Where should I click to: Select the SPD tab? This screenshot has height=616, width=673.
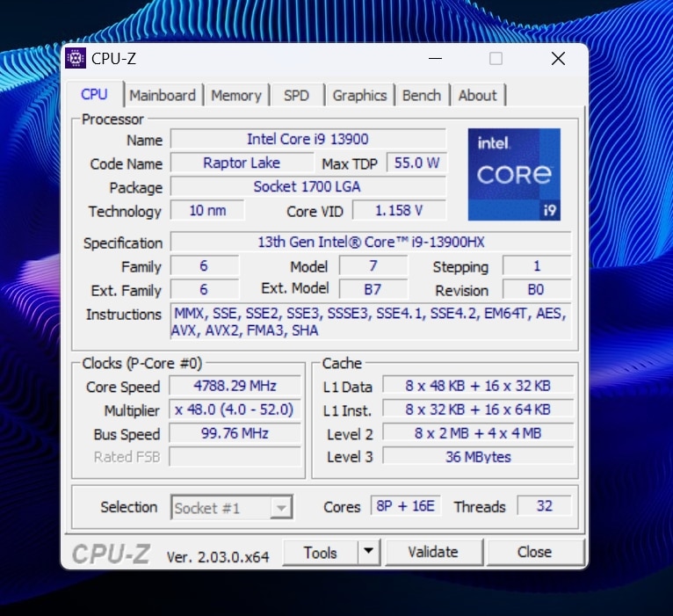296,96
